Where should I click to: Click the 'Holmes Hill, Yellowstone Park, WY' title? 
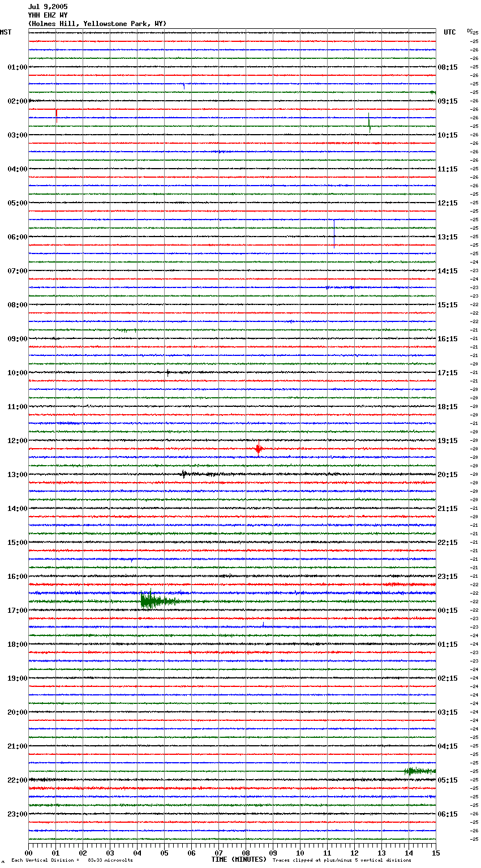97,24
